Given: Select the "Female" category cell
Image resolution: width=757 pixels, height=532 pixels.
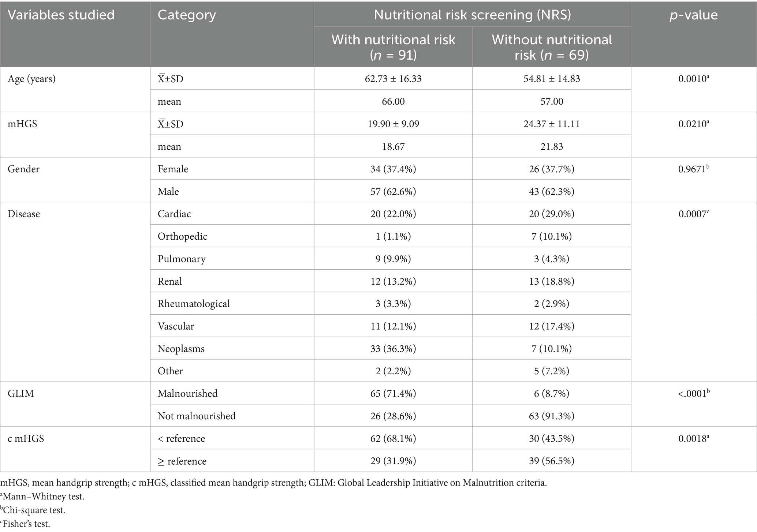Looking at the screenshot, I should 173,169.
